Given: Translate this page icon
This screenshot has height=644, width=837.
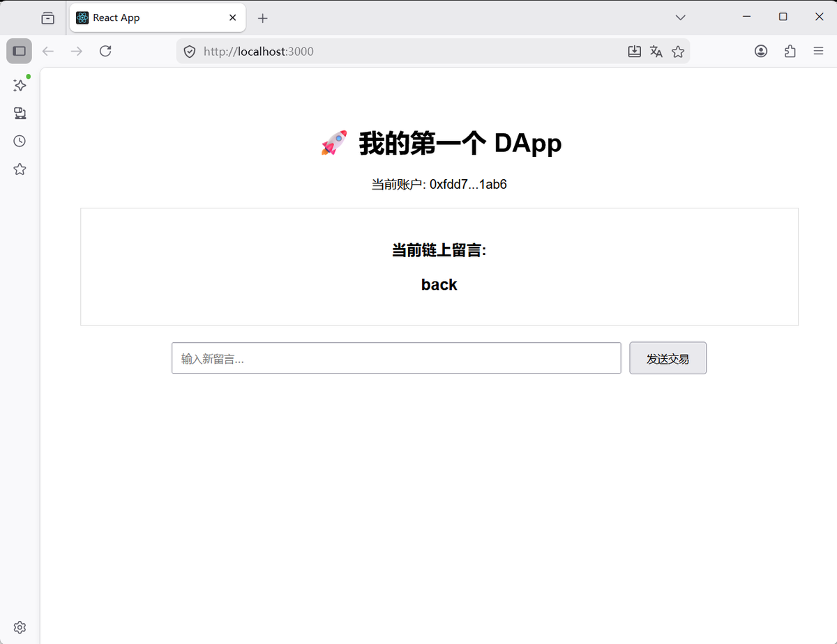Looking at the screenshot, I should 656,52.
